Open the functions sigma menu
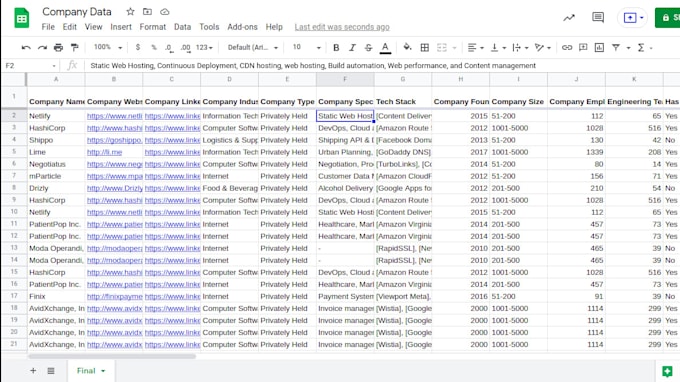Screen dimensions: 680x382 click(x=641, y=47)
